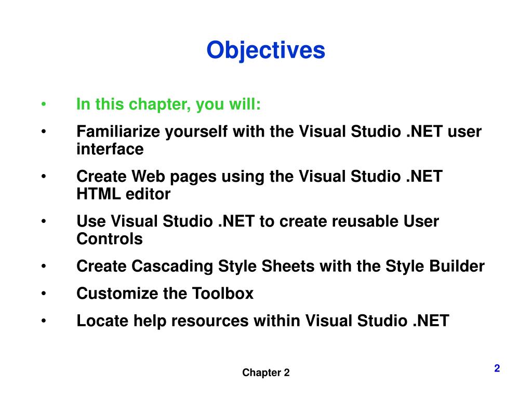
Task: Select the green "In this chapter, you will:" line
Action: pyautogui.click(x=169, y=104)
